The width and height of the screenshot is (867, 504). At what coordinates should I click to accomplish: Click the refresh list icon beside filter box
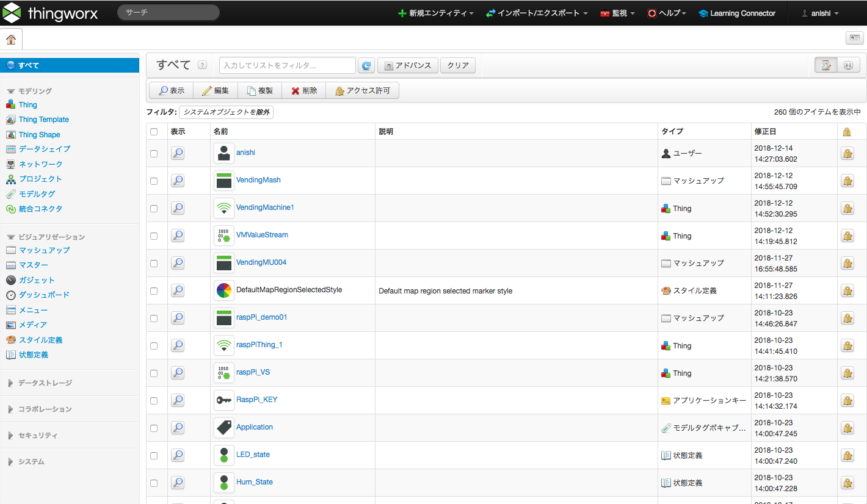pyautogui.click(x=366, y=65)
